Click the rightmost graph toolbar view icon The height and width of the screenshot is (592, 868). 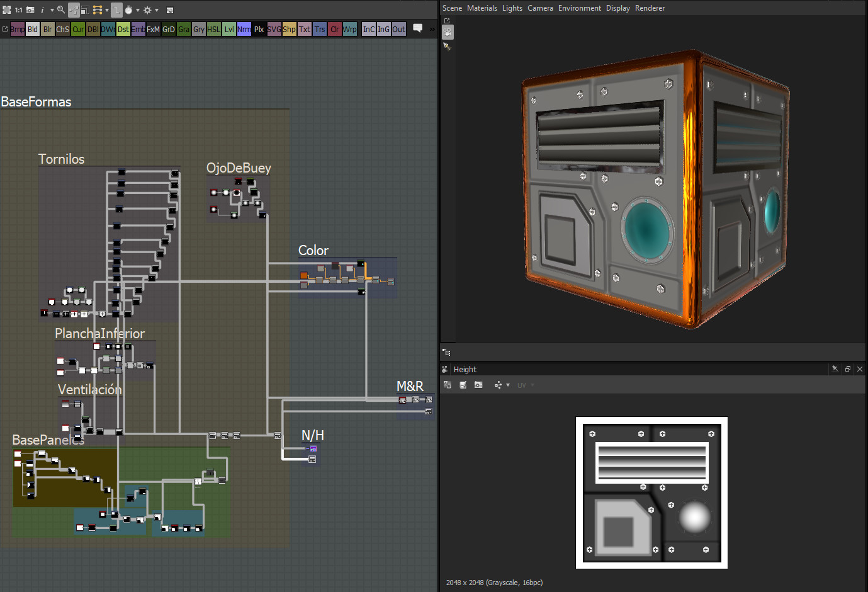click(x=170, y=9)
